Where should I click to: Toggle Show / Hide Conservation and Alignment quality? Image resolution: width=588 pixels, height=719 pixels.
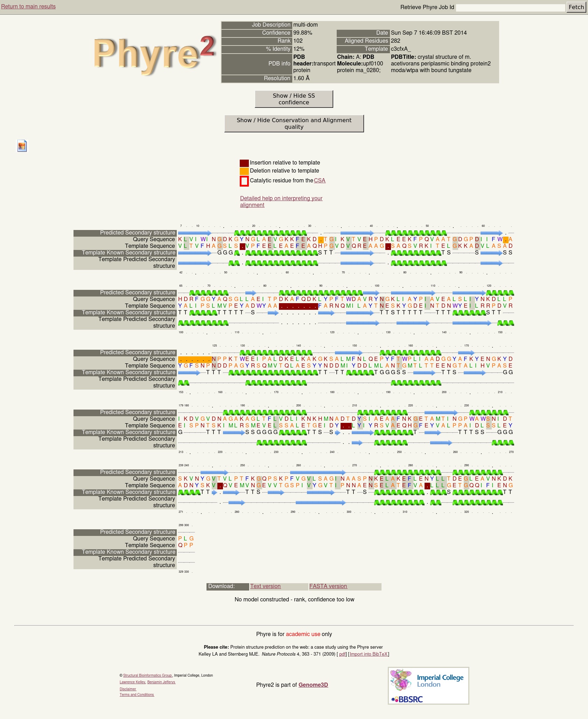click(x=294, y=124)
